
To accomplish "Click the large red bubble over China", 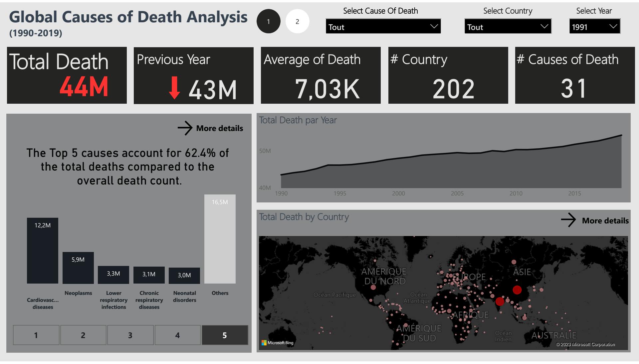I will [517, 290].
